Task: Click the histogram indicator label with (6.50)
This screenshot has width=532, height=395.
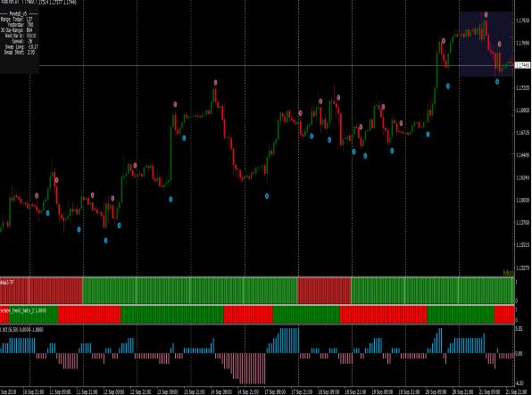Action: point(22,330)
